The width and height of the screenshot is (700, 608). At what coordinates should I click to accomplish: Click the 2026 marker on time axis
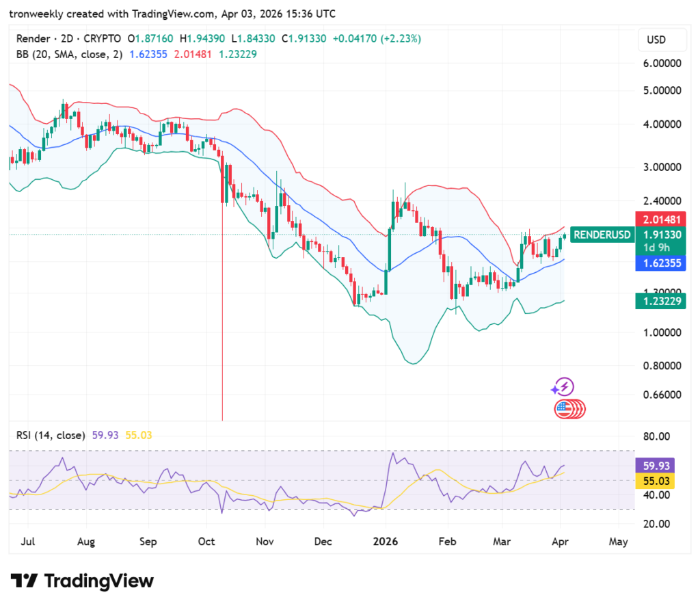coord(386,542)
